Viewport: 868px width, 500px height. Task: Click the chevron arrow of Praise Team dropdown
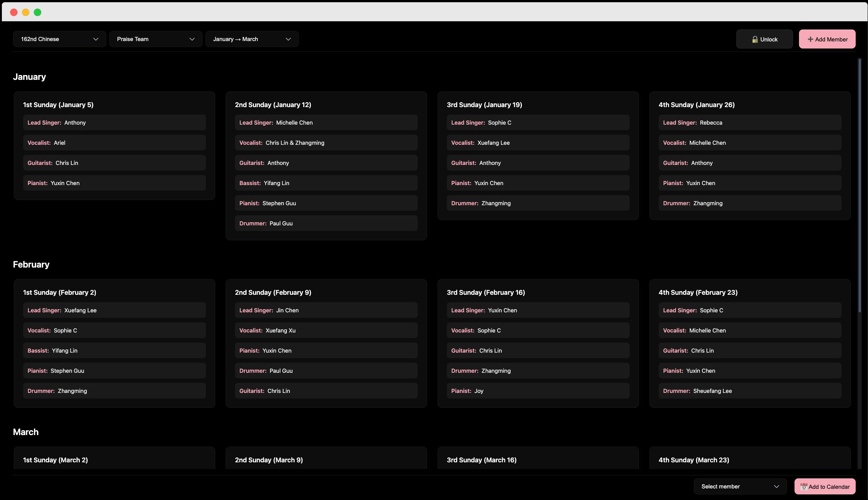click(x=192, y=39)
